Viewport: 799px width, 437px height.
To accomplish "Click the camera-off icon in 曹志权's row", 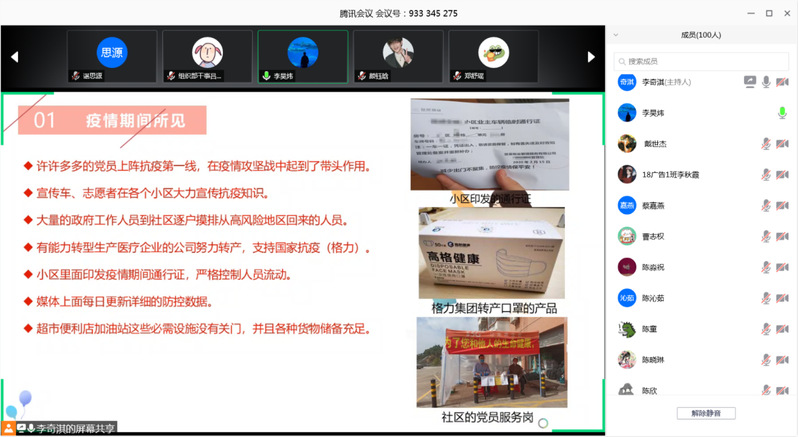I will [x=782, y=237].
